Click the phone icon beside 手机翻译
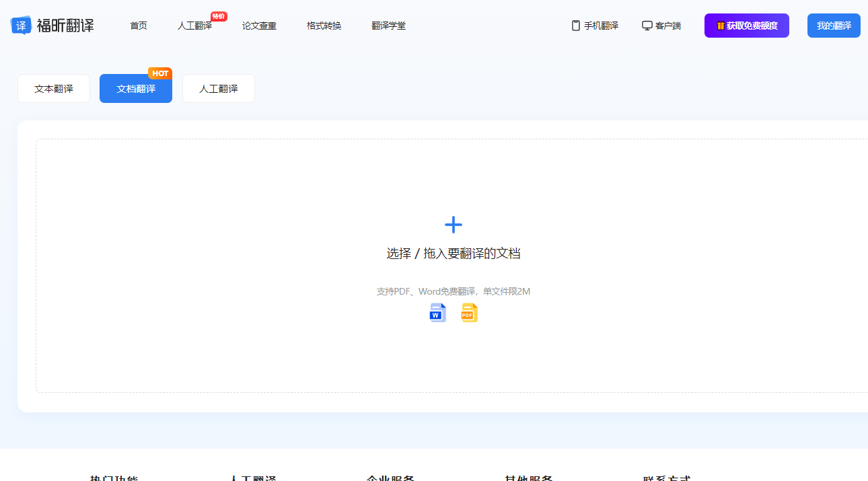This screenshot has width=868, height=481. click(575, 26)
